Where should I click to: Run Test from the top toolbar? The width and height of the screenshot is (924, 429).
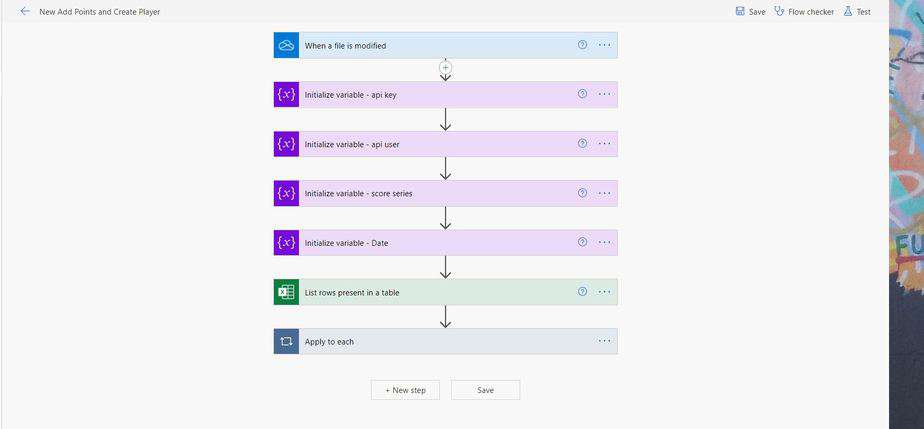[857, 11]
